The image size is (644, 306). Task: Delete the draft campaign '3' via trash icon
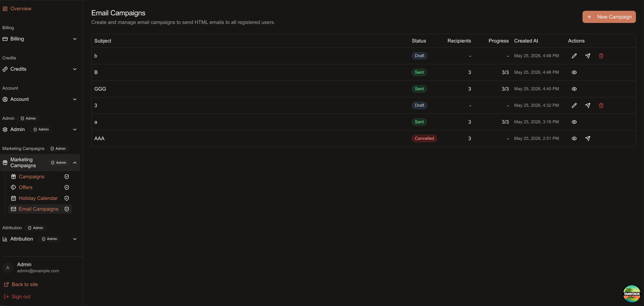pos(601,105)
